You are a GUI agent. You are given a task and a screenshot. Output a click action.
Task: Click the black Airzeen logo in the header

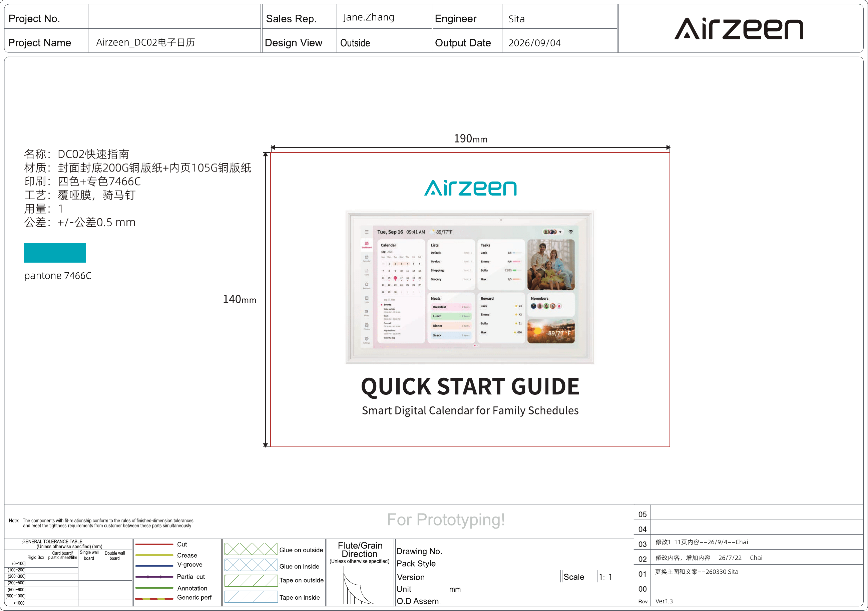(x=739, y=28)
